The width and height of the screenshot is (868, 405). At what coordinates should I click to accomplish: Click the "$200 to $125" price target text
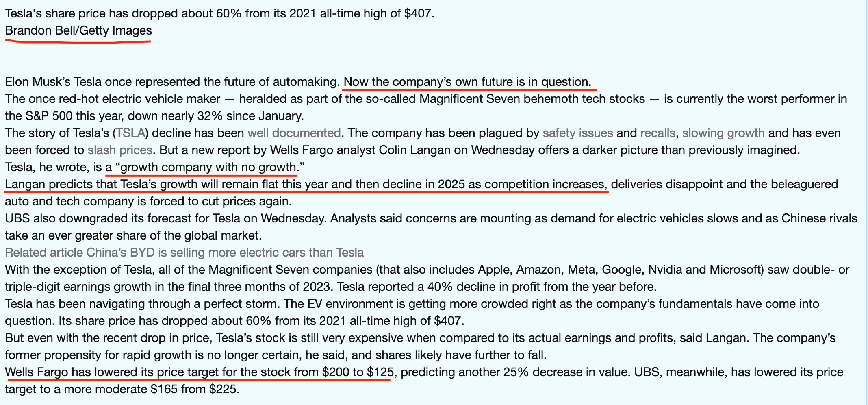358,372
